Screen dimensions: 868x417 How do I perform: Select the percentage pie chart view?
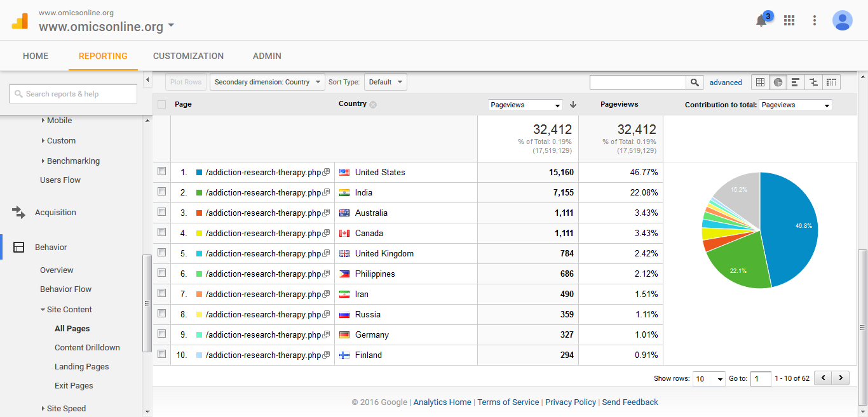tap(778, 83)
